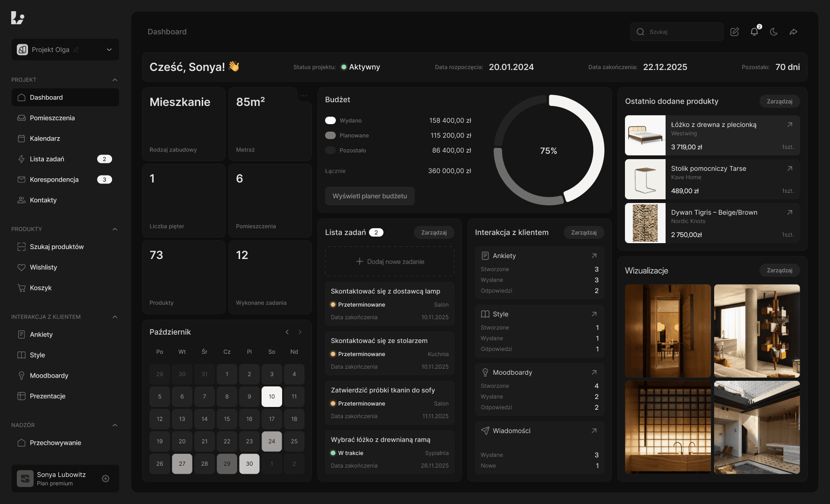Show next month in the Październik calendar
Viewport: 830px width, 504px height.
[299, 332]
